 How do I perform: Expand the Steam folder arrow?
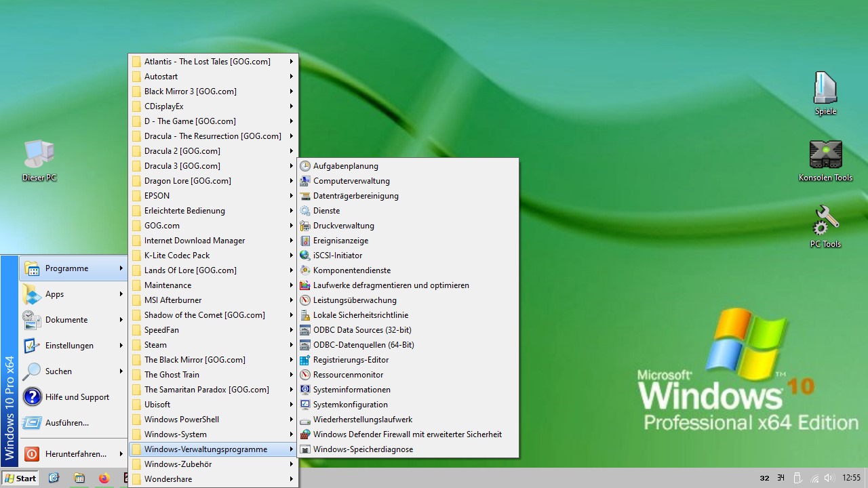pos(292,345)
